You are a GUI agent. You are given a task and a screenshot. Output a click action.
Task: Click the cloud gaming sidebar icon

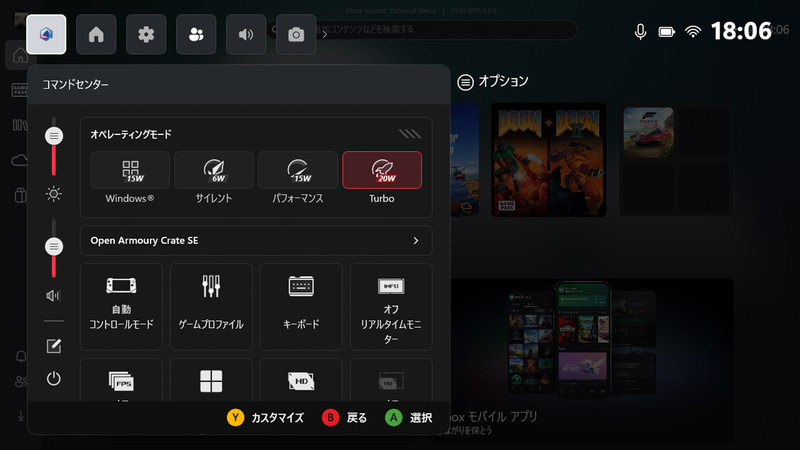(x=19, y=160)
